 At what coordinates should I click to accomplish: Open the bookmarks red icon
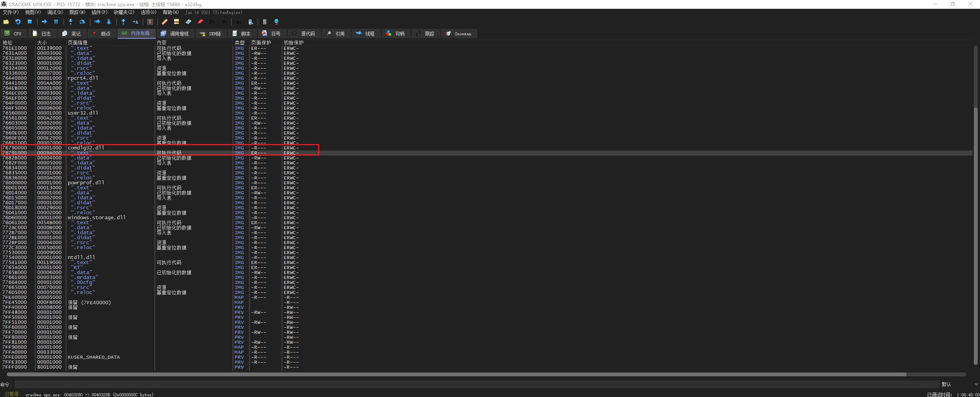[x=200, y=22]
